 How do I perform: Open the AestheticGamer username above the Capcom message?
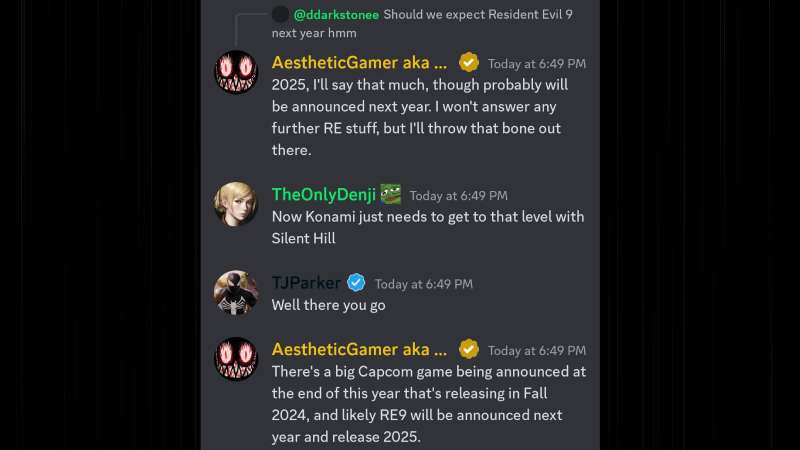click(359, 349)
